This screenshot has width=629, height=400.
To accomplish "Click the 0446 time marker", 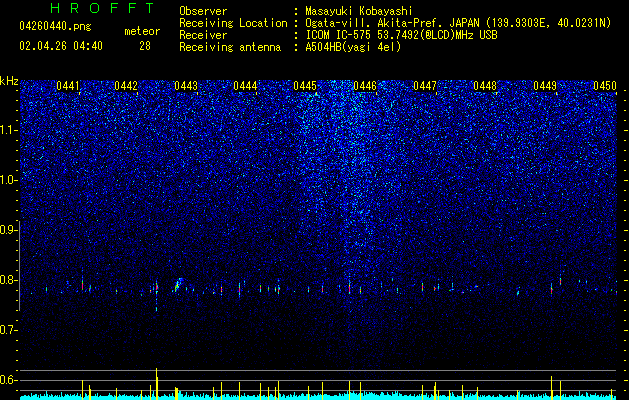I will (x=365, y=86).
